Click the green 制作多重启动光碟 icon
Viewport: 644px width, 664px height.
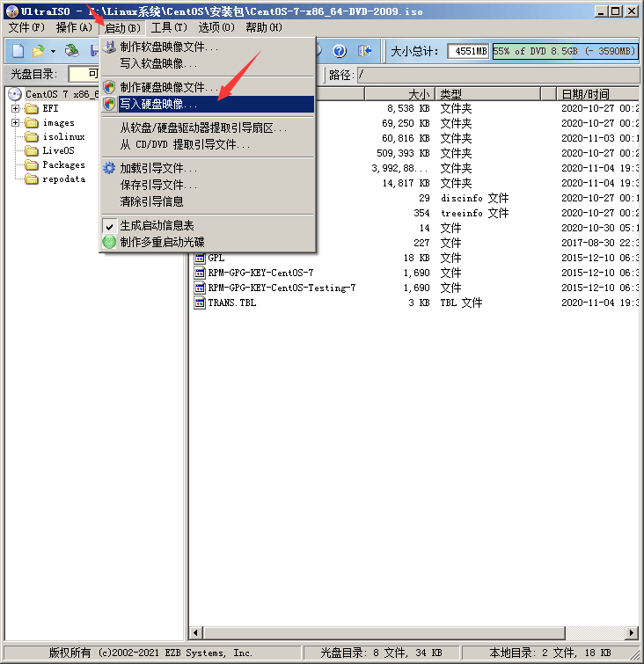point(109,242)
